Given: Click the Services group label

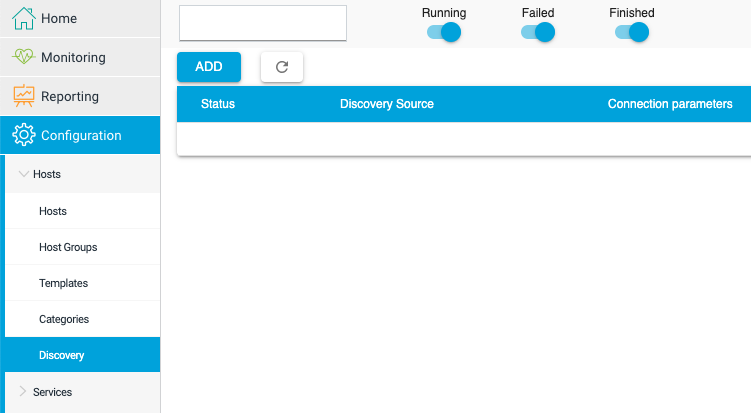Looking at the screenshot, I should click(x=52, y=392).
